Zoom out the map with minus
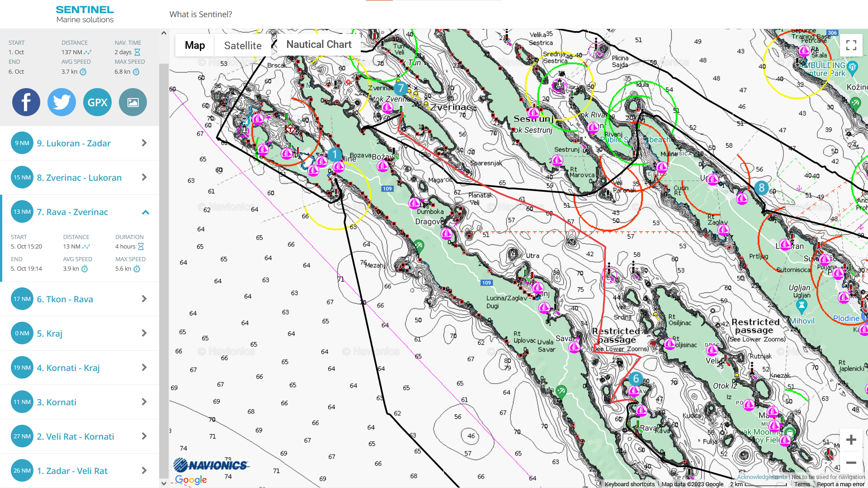The width and height of the screenshot is (868, 488). [851, 462]
